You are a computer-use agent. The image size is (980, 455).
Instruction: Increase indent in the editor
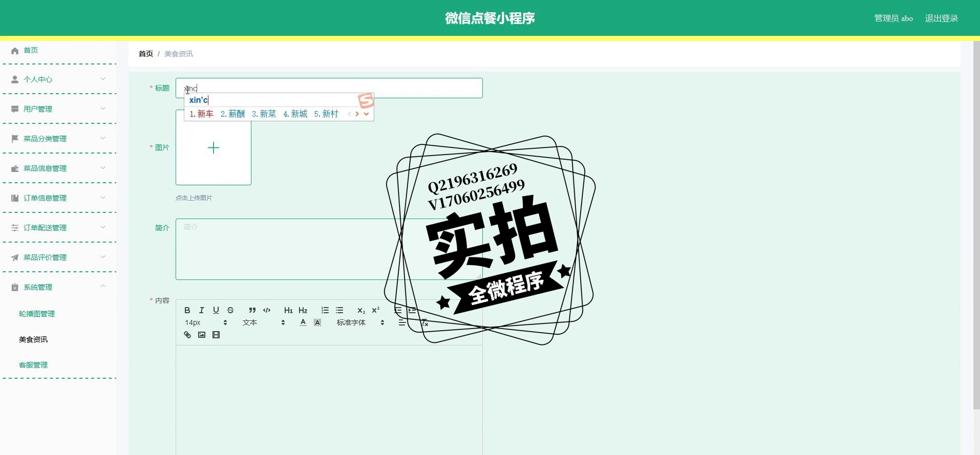pyautogui.click(x=412, y=310)
